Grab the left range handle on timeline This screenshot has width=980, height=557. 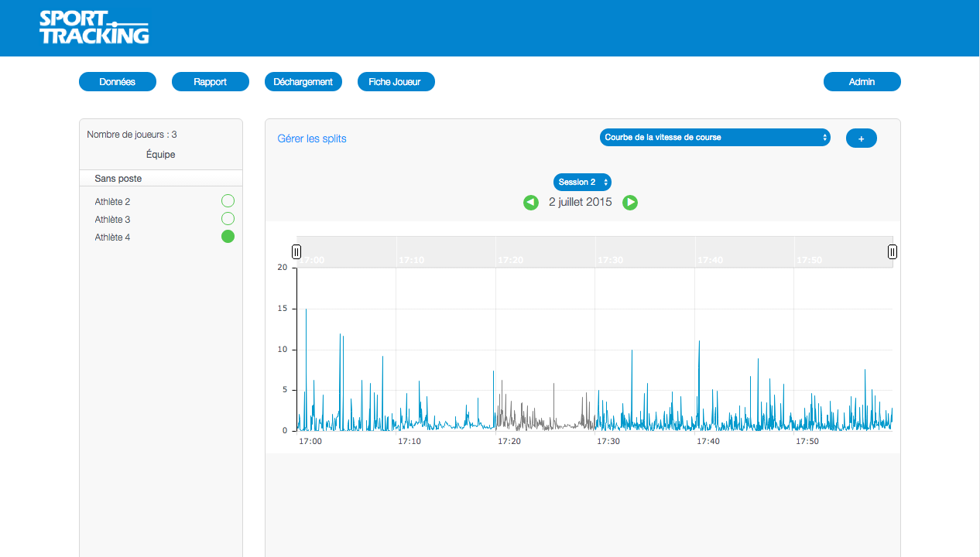pyautogui.click(x=296, y=251)
